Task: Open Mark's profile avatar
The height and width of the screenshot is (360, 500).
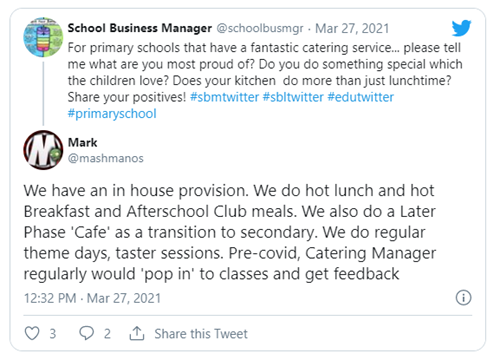Action: pyautogui.click(x=43, y=150)
